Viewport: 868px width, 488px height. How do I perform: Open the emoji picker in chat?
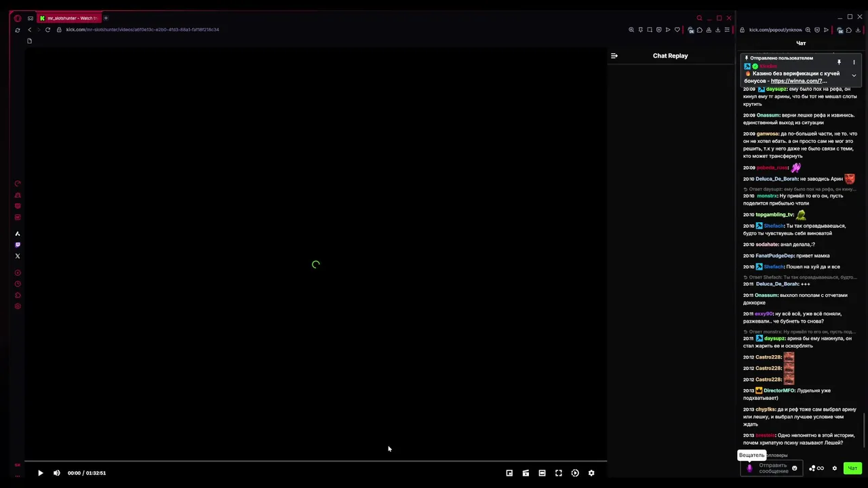[795, 468]
